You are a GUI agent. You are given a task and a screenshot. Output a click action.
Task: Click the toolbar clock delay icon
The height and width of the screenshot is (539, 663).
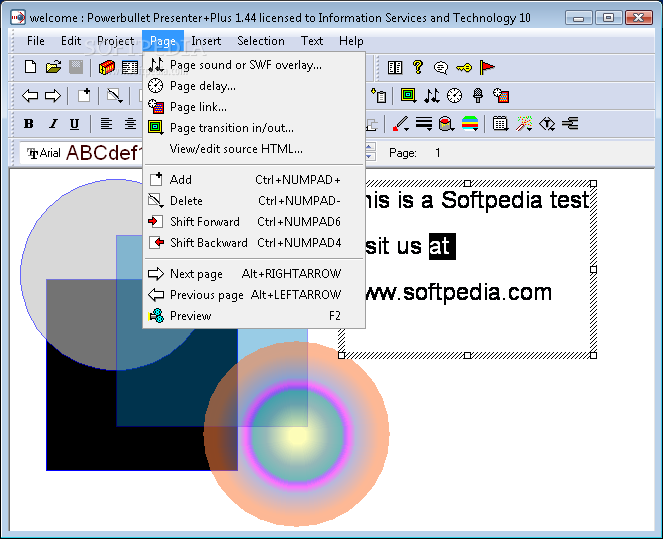455,96
